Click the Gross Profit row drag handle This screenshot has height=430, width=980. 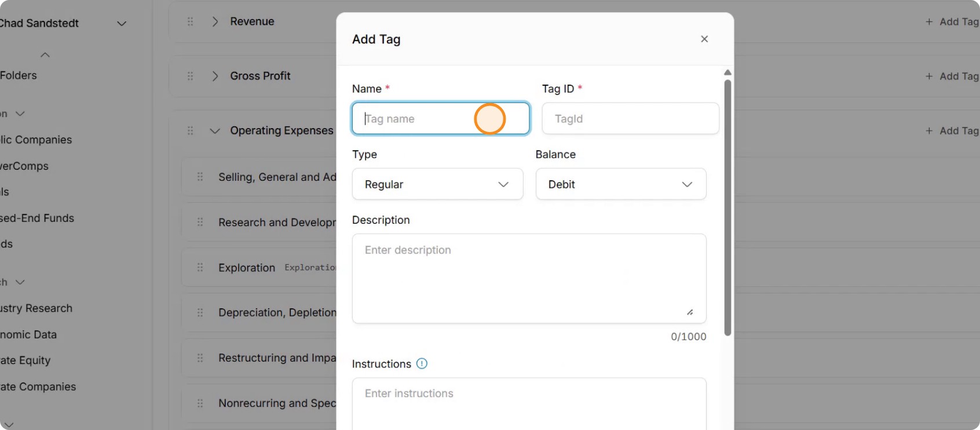click(190, 76)
